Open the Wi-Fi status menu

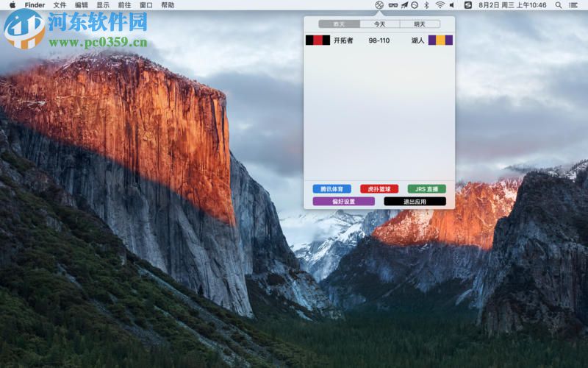click(440, 5)
